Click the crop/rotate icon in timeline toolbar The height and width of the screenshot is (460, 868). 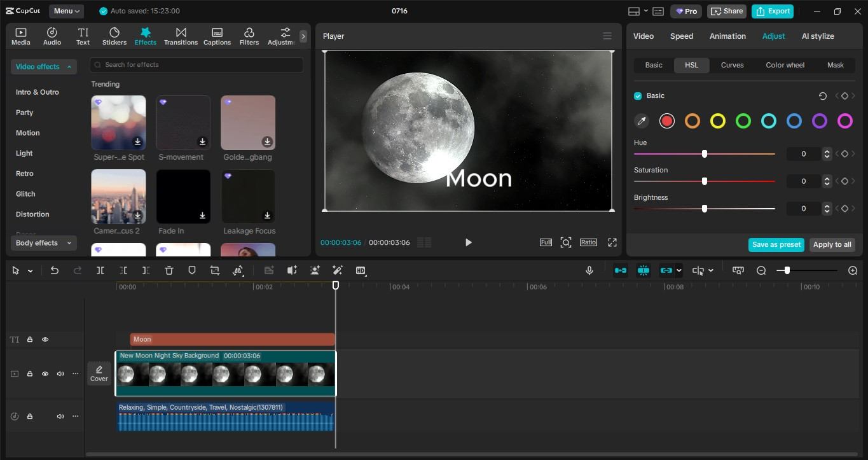215,270
